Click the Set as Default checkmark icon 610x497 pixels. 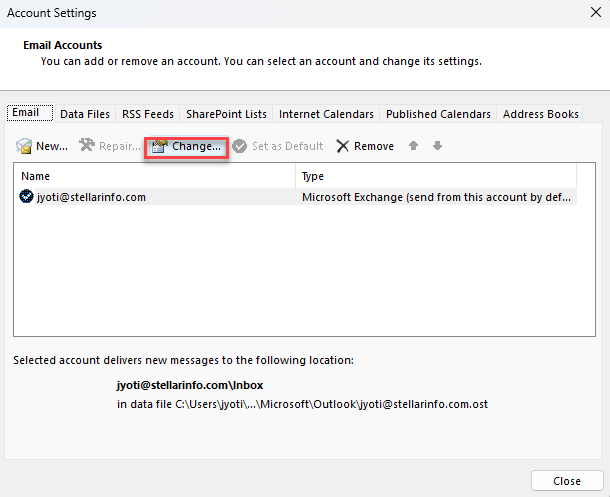pos(240,146)
